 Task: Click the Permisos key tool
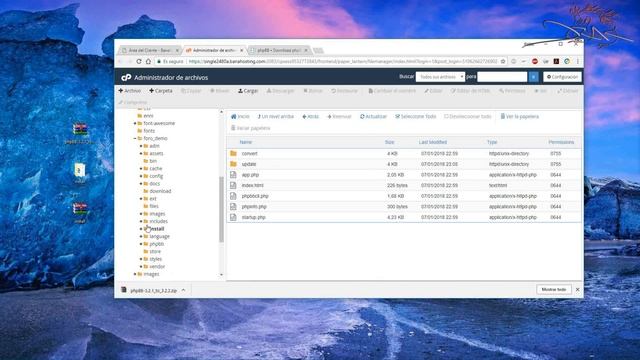click(512, 91)
